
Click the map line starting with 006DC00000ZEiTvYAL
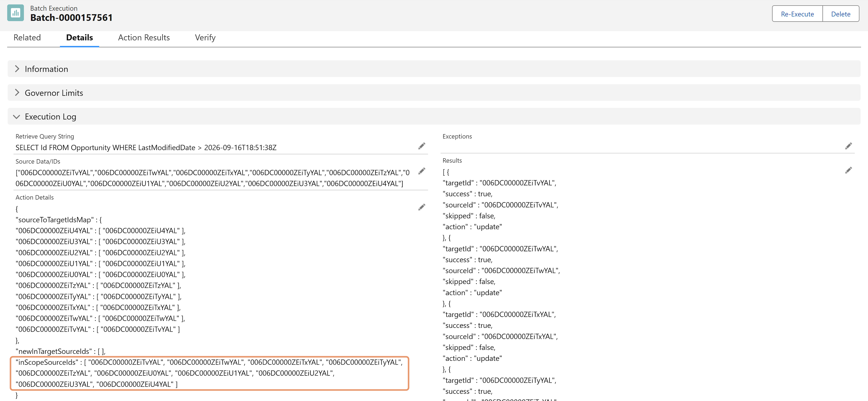click(98, 329)
